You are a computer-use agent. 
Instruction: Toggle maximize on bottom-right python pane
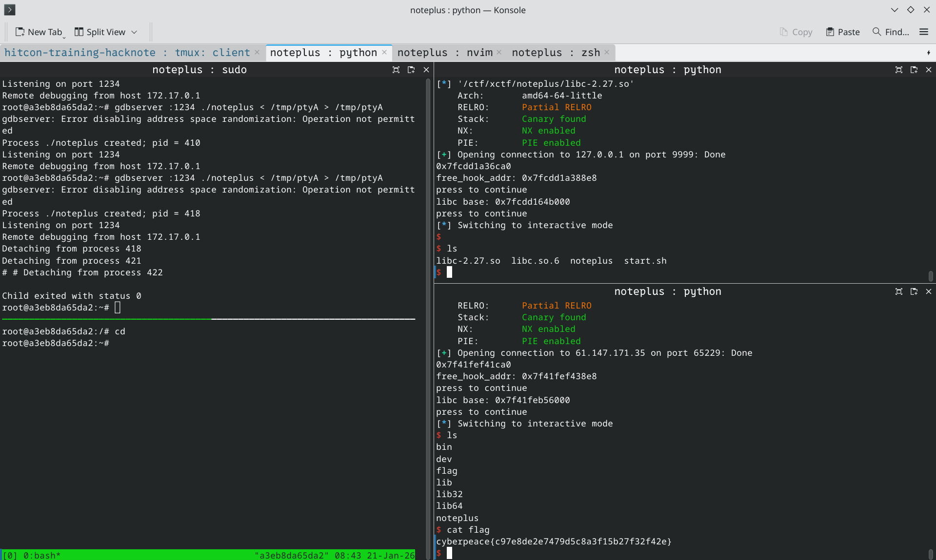pos(899,291)
